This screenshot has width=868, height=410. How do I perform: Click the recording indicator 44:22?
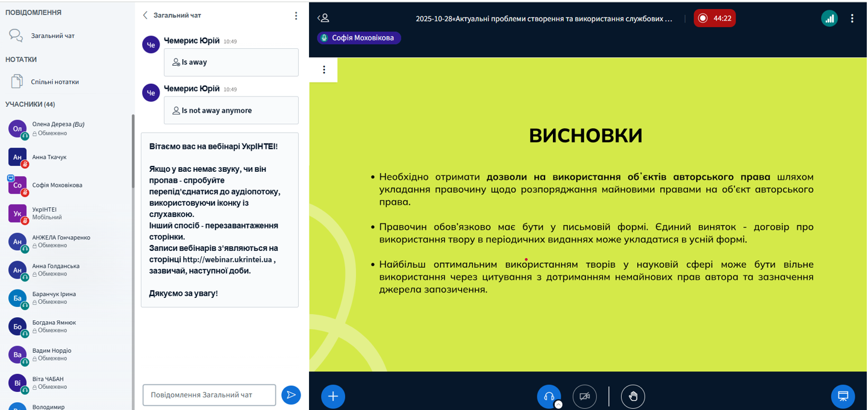[x=714, y=18]
